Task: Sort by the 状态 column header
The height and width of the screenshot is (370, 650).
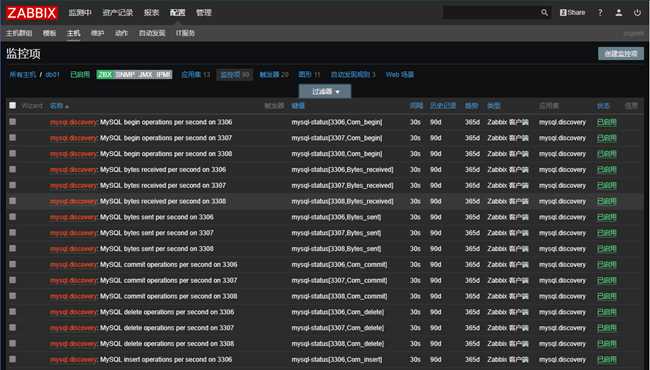Action: coord(603,106)
